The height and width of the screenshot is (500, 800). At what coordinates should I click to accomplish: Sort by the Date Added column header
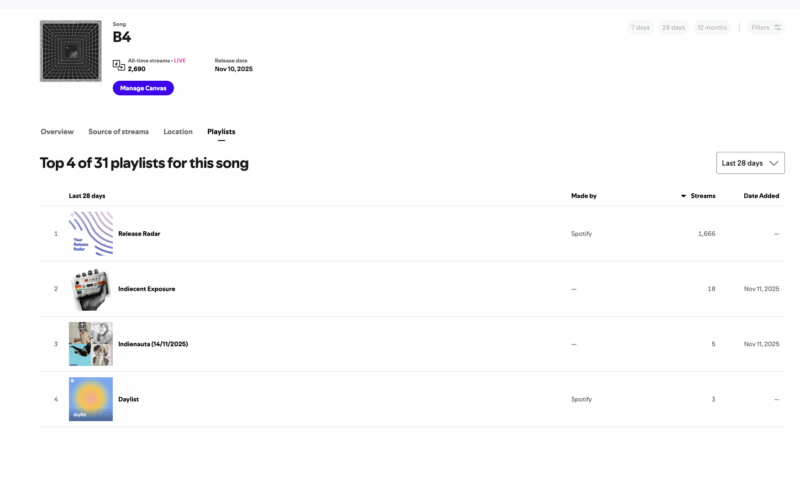pos(761,196)
